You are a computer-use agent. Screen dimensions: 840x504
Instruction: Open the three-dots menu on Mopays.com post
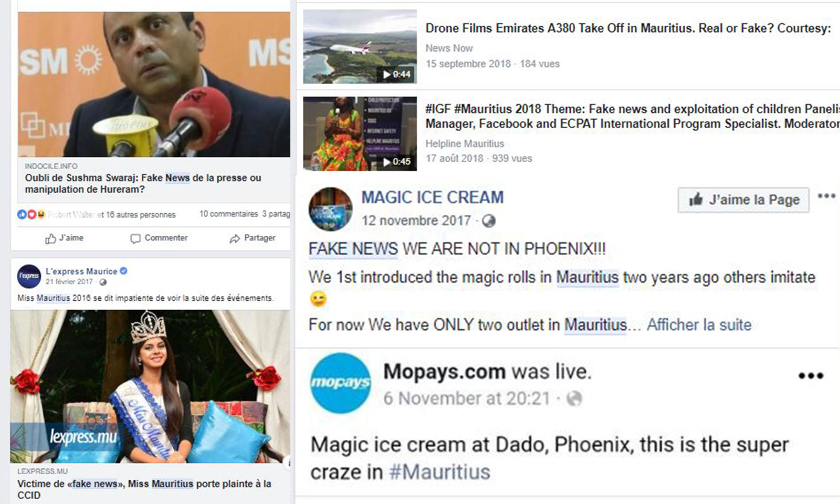coord(811,375)
